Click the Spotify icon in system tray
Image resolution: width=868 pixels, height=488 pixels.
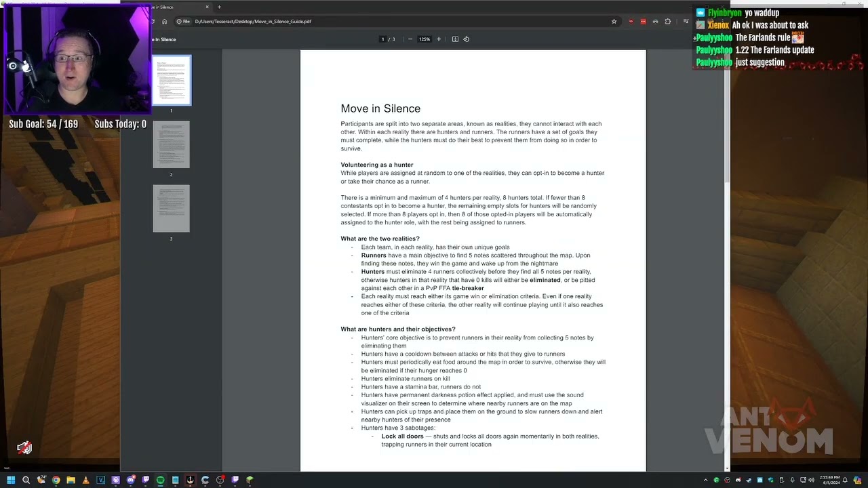[x=716, y=480]
